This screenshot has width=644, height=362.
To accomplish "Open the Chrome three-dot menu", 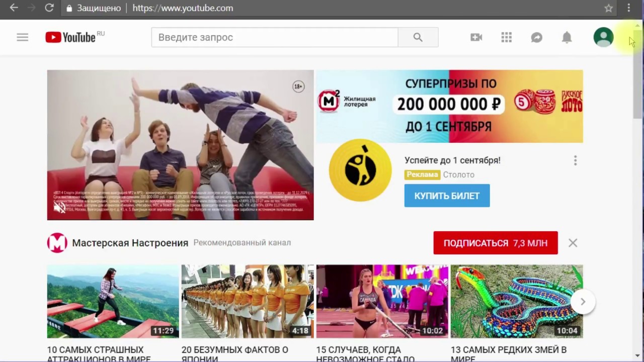I will [x=628, y=8].
